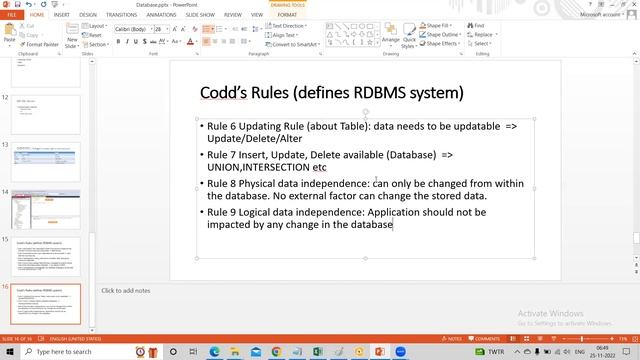The width and height of the screenshot is (640, 360).
Task: Open Excel from the taskbar
Action: pos(318,351)
